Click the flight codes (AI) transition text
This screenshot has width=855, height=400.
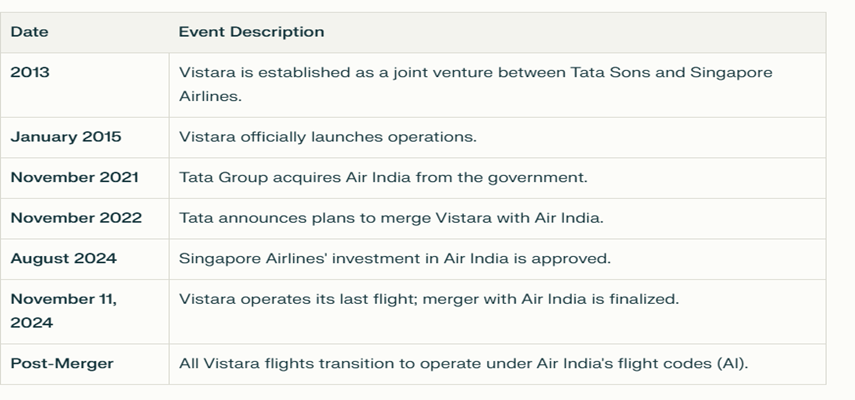pyautogui.click(x=463, y=363)
